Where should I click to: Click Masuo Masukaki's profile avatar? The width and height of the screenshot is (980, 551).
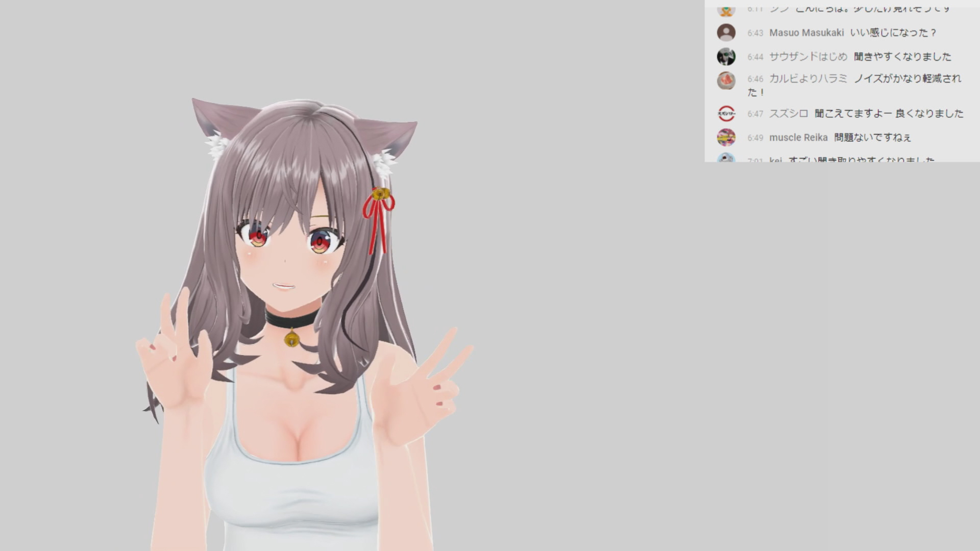click(726, 33)
